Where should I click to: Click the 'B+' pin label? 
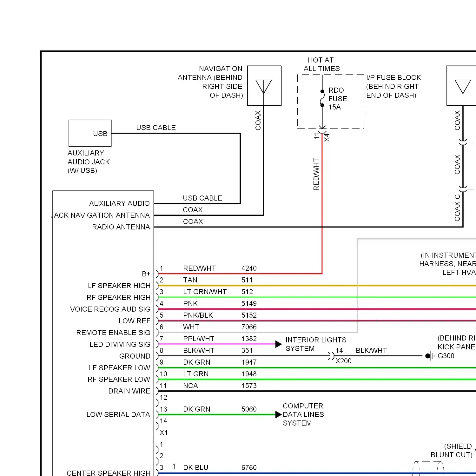[x=146, y=274]
